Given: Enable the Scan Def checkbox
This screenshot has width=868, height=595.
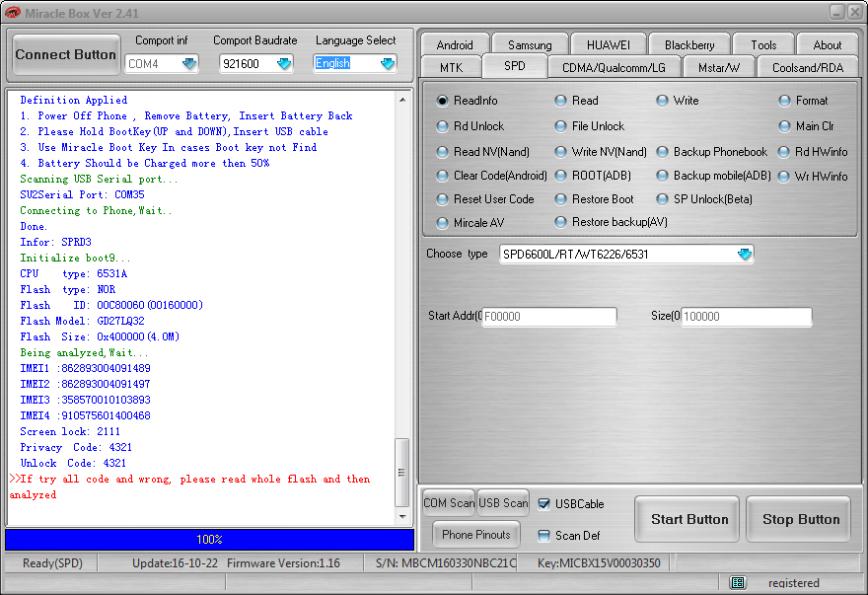Looking at the screenshot, I should pos(544,535).
